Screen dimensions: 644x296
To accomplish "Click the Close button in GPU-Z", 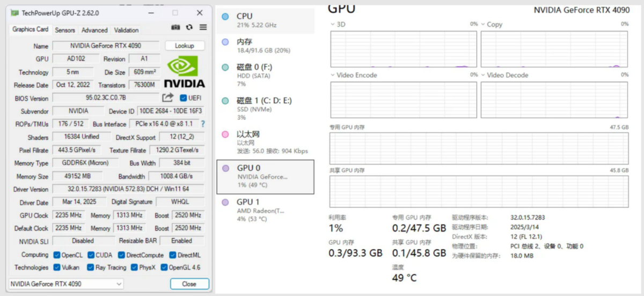I will coord(189,284).
